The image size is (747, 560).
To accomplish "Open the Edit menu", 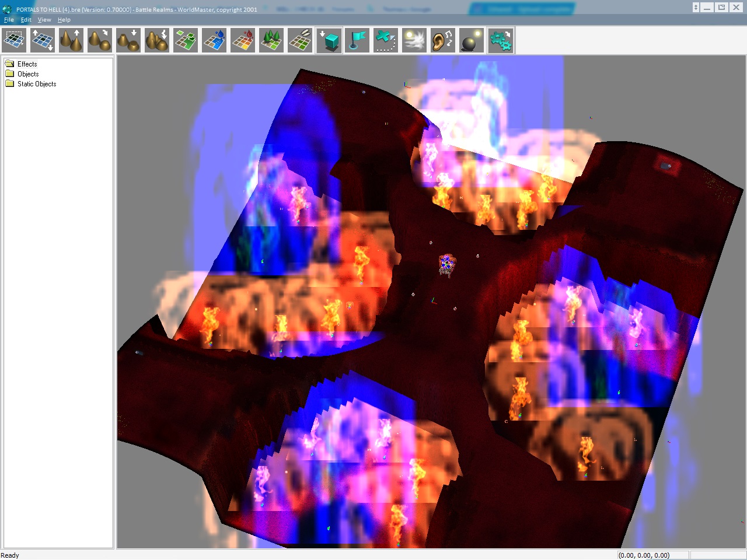I will pos(26,20).
